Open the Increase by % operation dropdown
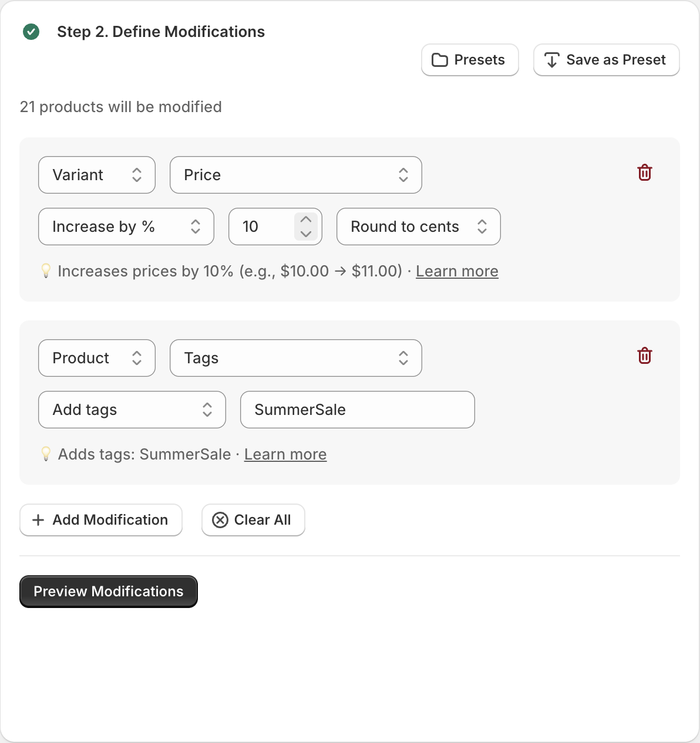700x743 pixels. click(126, 227)
